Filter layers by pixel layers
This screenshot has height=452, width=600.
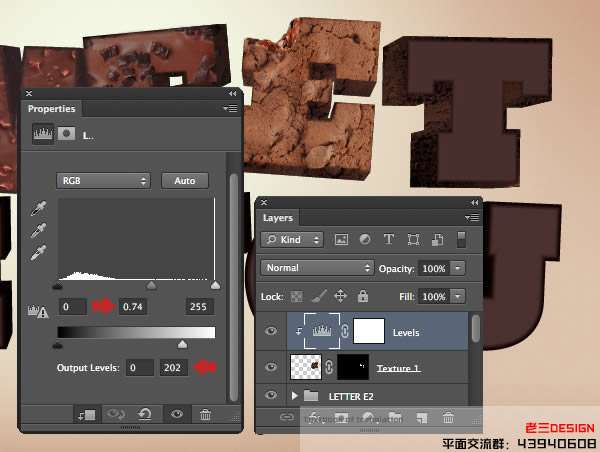pyautogui.click(x=341, y=240)
